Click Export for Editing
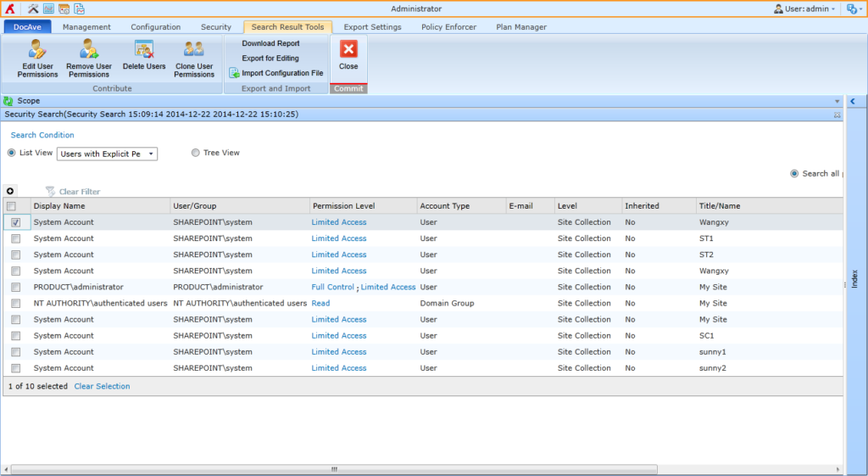The width and height of the screenshot is (868, 476). [x=270, y=59]
